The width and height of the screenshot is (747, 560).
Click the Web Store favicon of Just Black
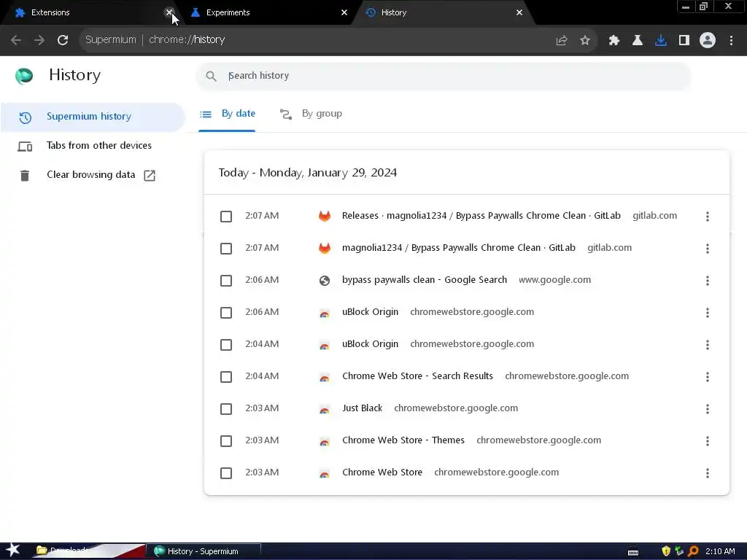click(325, 409)
